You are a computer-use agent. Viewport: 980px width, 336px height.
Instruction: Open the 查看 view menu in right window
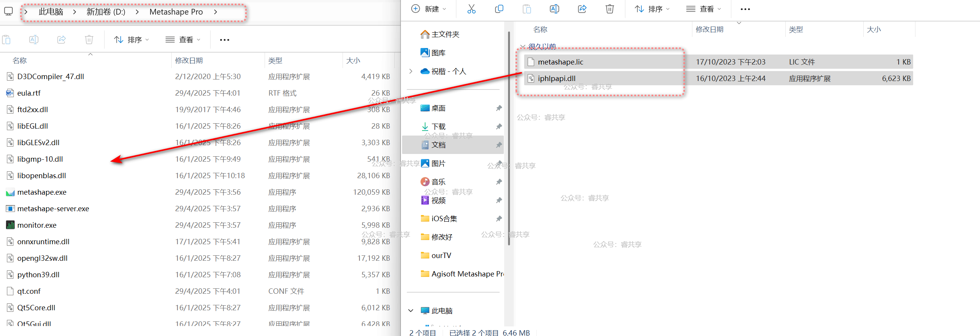(704, 9)
